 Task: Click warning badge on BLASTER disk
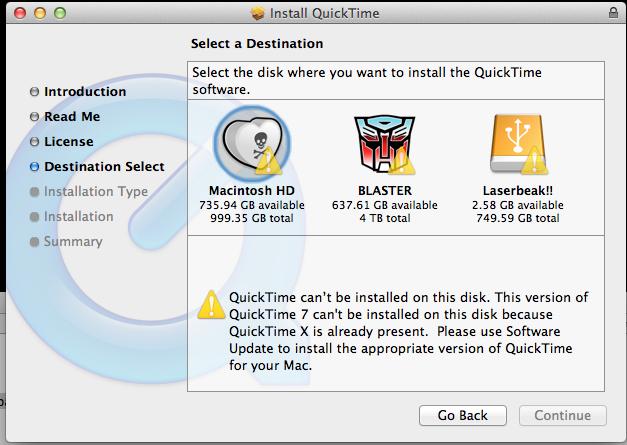[x=401, y=161]
